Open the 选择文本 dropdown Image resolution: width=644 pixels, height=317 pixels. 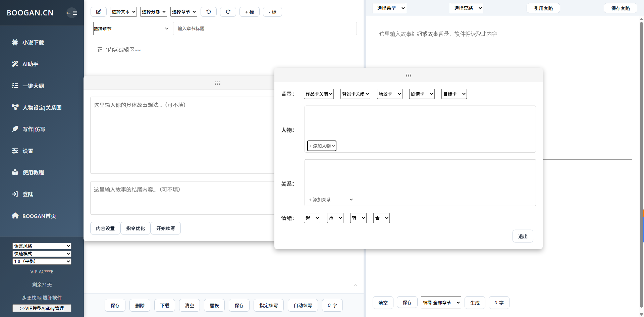(x=123, y=12)
